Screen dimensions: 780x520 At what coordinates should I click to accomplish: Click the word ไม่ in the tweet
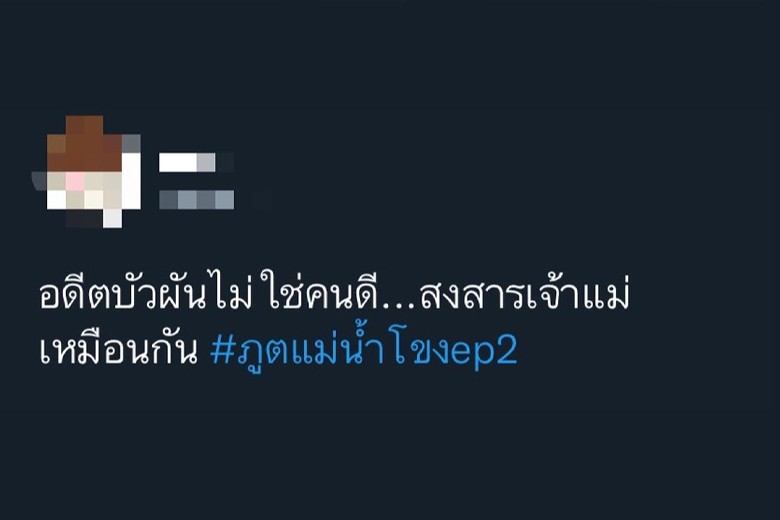click(x=231, y=293)
